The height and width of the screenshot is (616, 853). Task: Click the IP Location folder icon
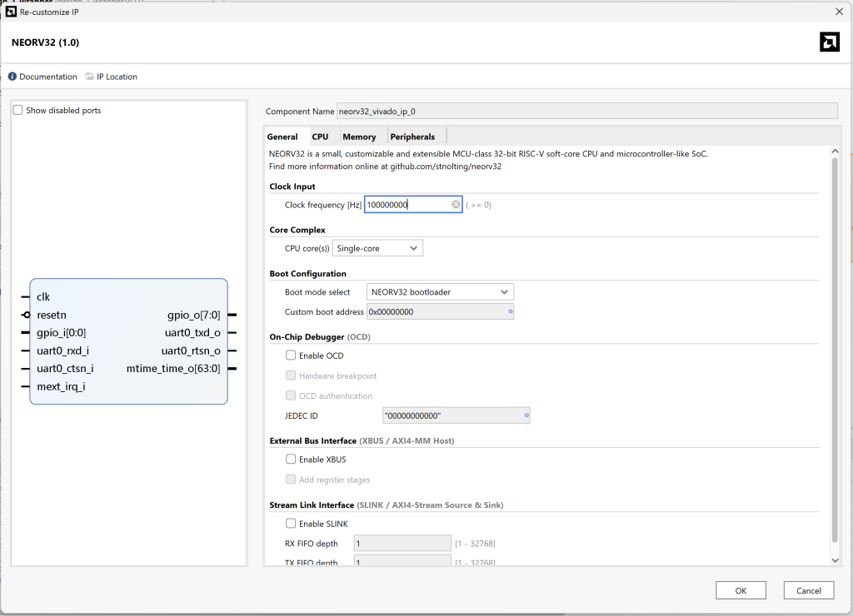point(90,77)
